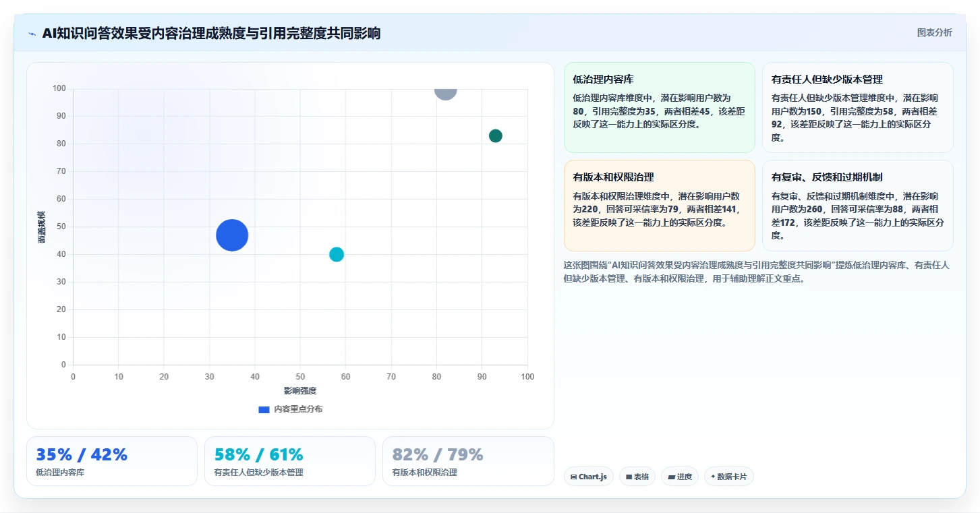The width and height of the screenshot is (980, 513).
Task: Click the 图表分析 label in the header
Action: 934,32
